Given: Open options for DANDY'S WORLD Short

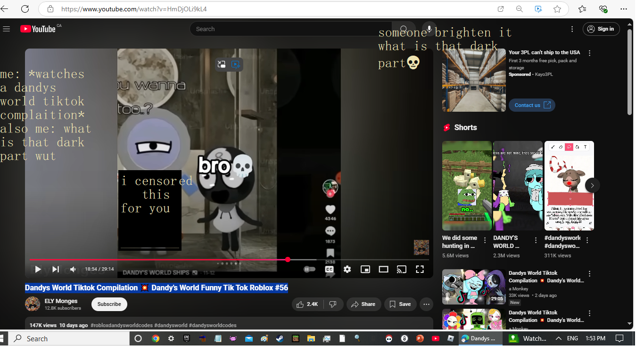Looking at the screenshot, I should pos(536,240).
